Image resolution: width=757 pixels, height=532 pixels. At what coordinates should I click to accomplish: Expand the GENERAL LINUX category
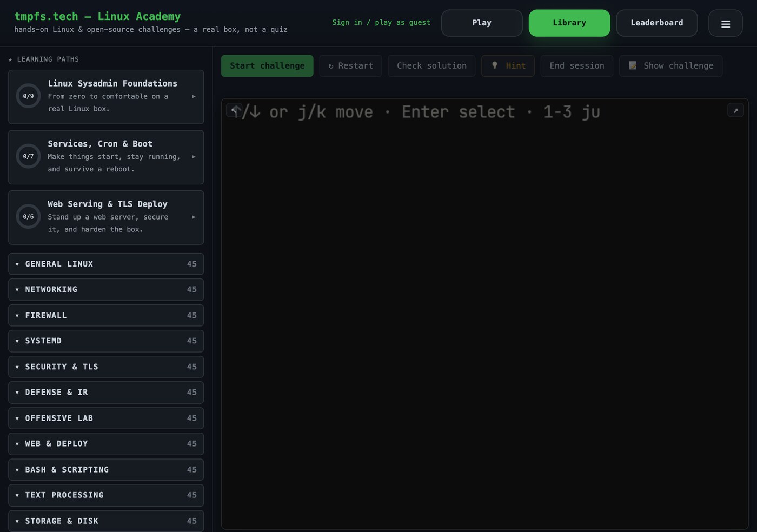click(x=106, y=264)
